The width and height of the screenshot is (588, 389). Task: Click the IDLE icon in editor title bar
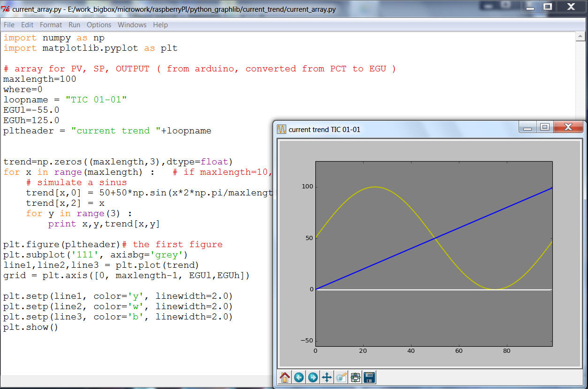point(6,9)
